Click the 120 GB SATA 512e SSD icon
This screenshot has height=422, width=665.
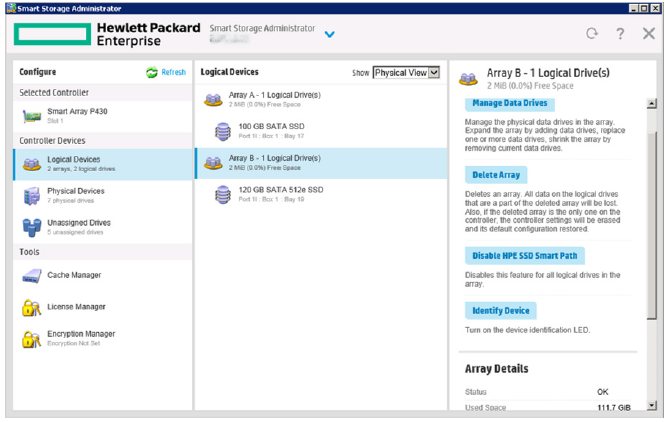223,195
